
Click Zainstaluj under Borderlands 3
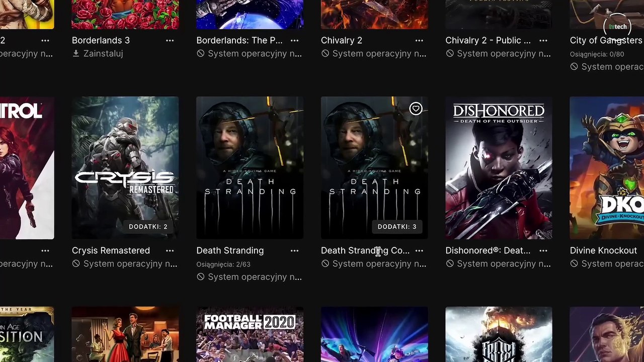point(98,53)
